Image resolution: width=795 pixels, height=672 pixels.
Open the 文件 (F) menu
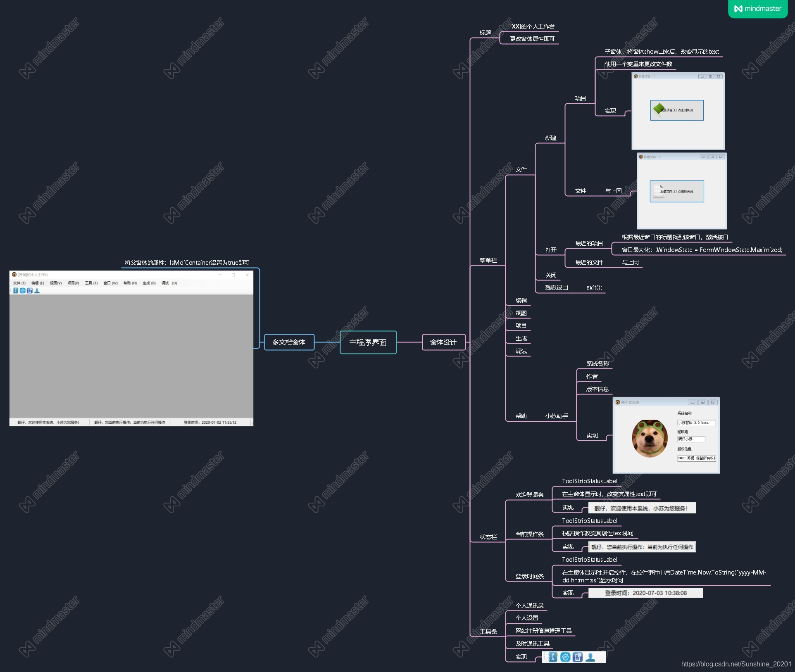tap(19, 283)
